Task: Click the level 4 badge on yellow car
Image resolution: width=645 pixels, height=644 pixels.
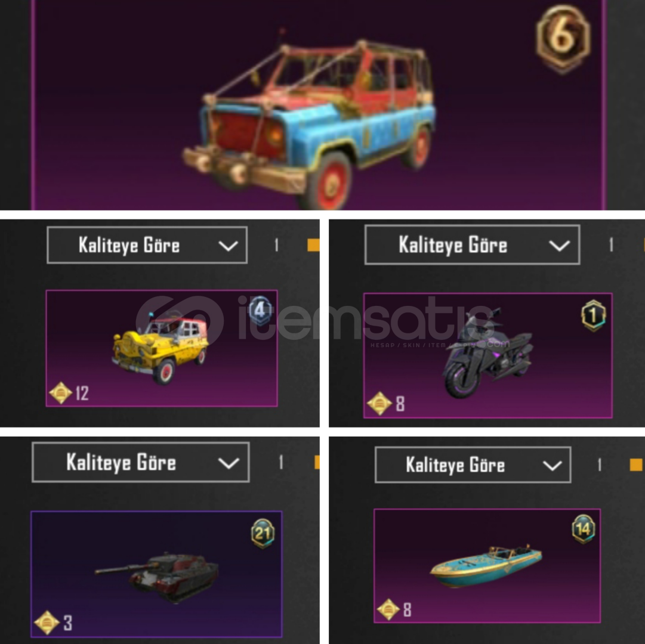Action: tap(260, 310)
